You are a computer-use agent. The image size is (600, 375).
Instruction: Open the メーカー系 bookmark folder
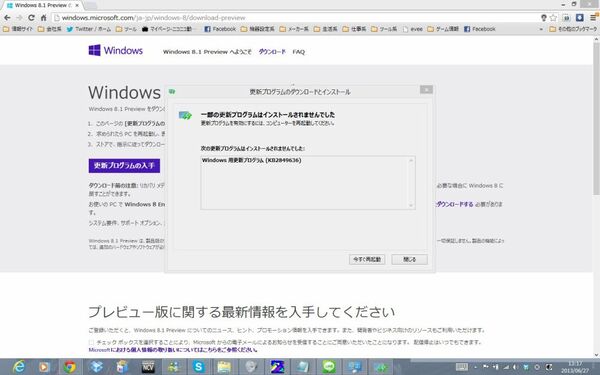click(294, 29)
